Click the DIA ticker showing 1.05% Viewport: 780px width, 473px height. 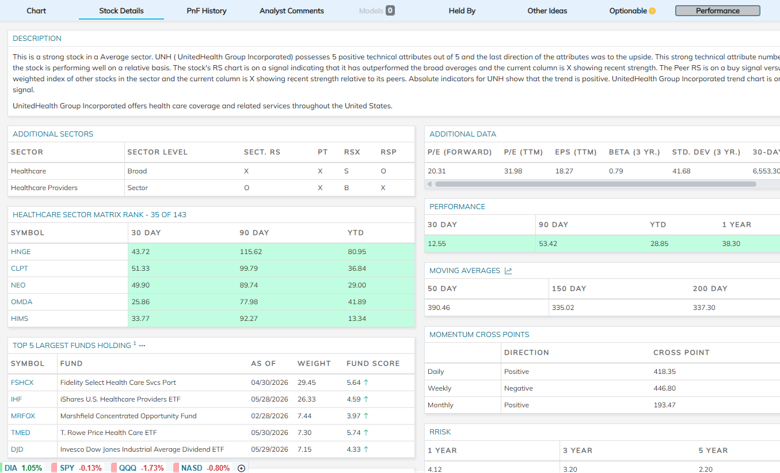pyautogui.click(x=23, y=468)
